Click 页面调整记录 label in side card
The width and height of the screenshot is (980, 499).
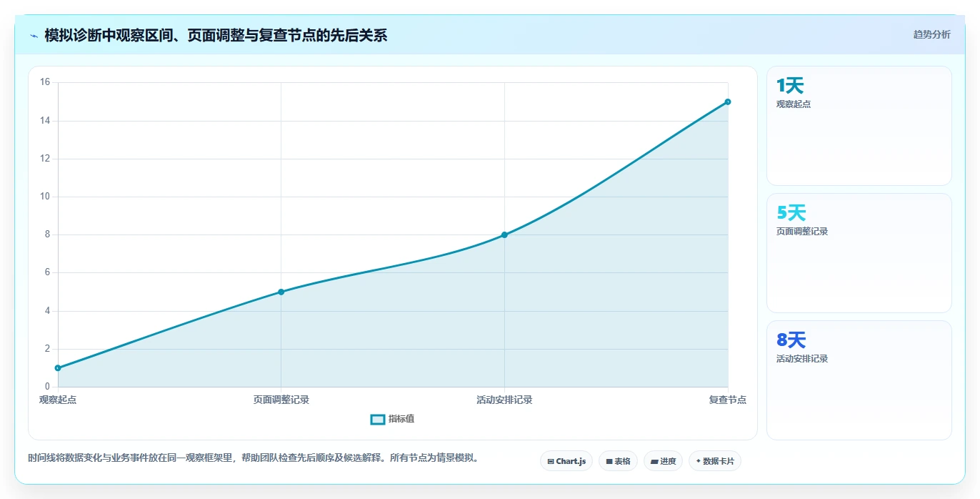802,231
